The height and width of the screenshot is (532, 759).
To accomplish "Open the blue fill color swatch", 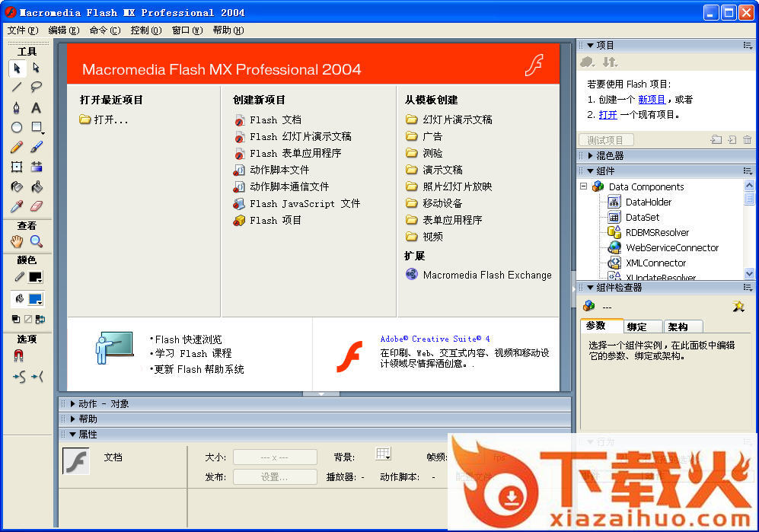I will pos(35,299).
